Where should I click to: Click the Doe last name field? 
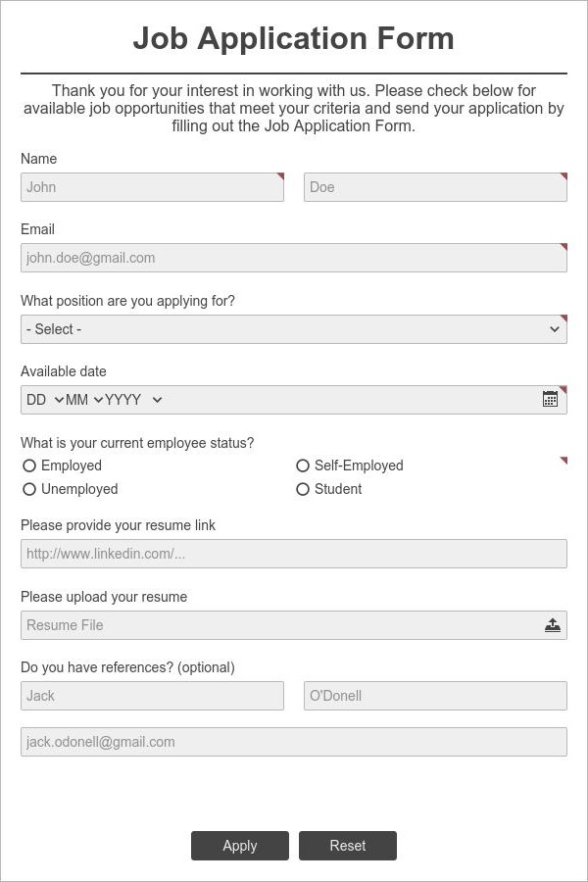click(435, 186)
